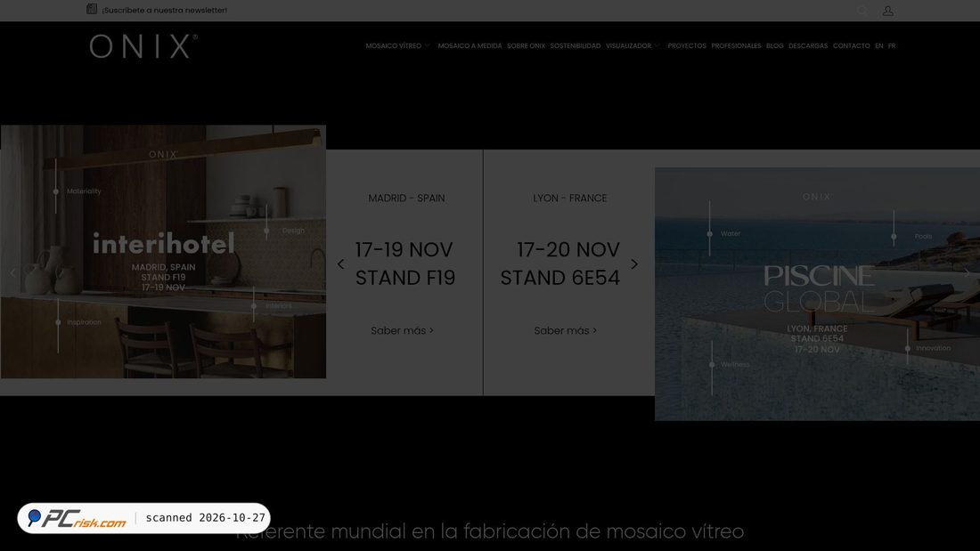The height and width of the screenshot is (551, 980).
Task: Open the Blog menu item
Action: tap(775, 45)
